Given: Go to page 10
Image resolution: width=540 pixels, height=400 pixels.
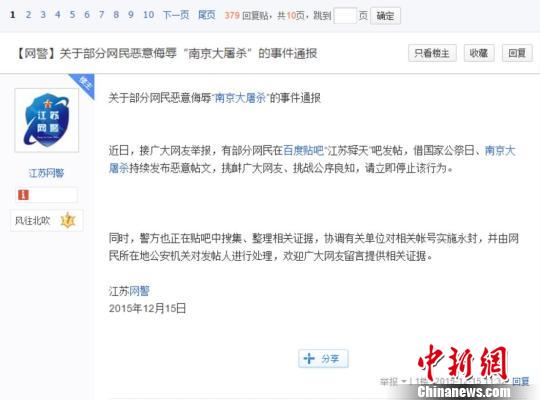Looking at the screenshot, I should pos(148,15).
